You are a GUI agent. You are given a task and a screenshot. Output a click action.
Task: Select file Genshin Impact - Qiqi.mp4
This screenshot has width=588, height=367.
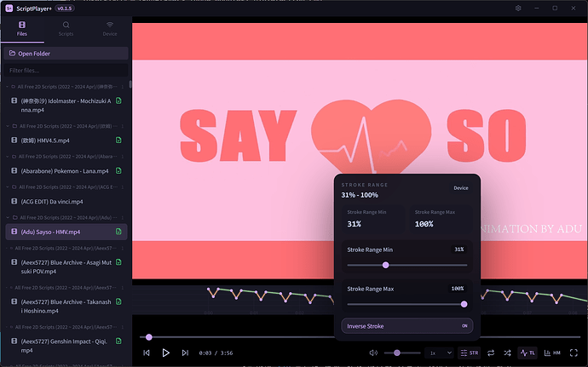click(66, 345)
